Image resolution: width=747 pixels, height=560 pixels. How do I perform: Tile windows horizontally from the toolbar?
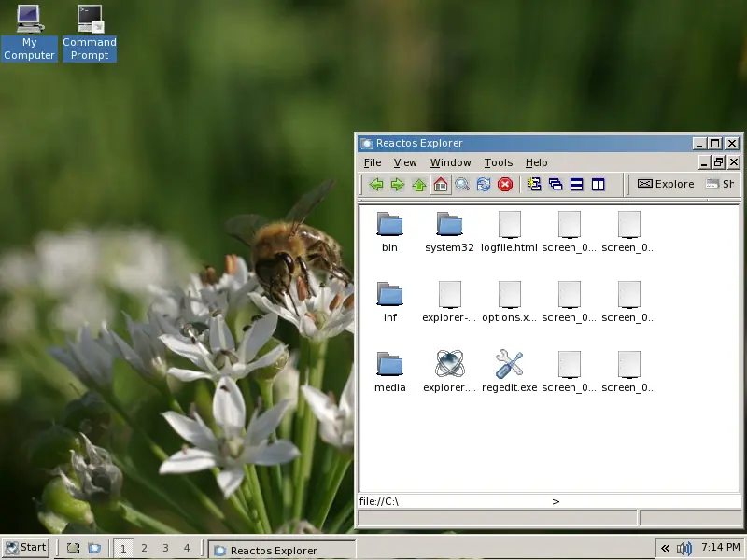click(577, 185)
